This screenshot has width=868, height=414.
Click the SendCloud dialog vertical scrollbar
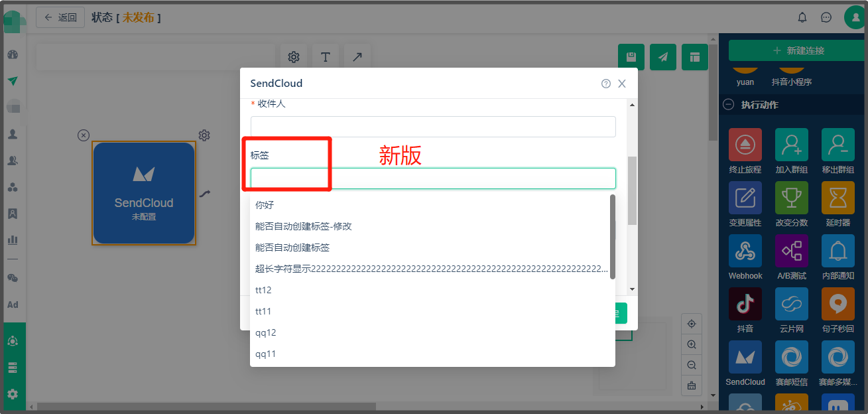click(x=632, y=190)
